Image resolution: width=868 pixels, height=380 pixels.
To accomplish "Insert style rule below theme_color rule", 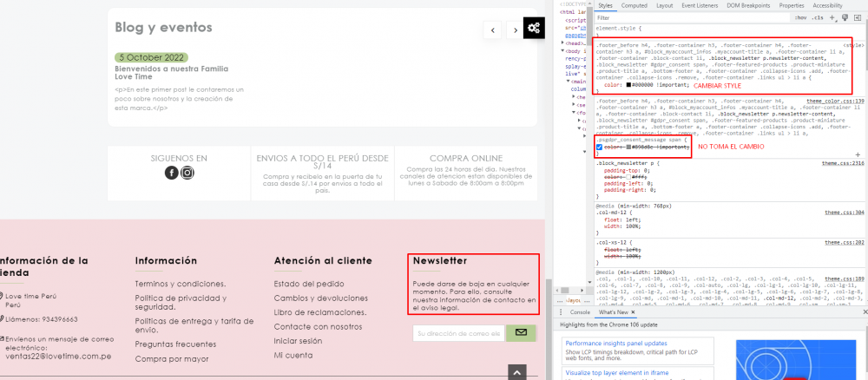I will tap(858, 155).
